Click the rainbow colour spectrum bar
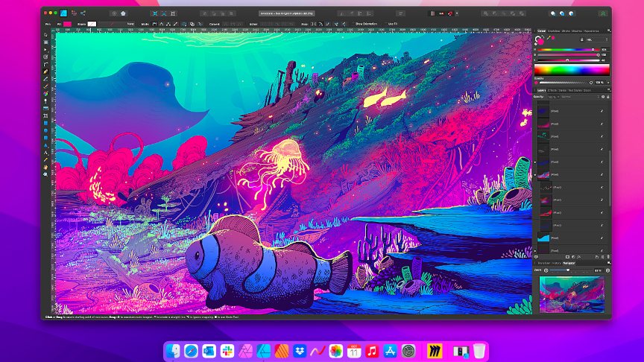Screen dimensions: 644x362 [x=572, y=70]
